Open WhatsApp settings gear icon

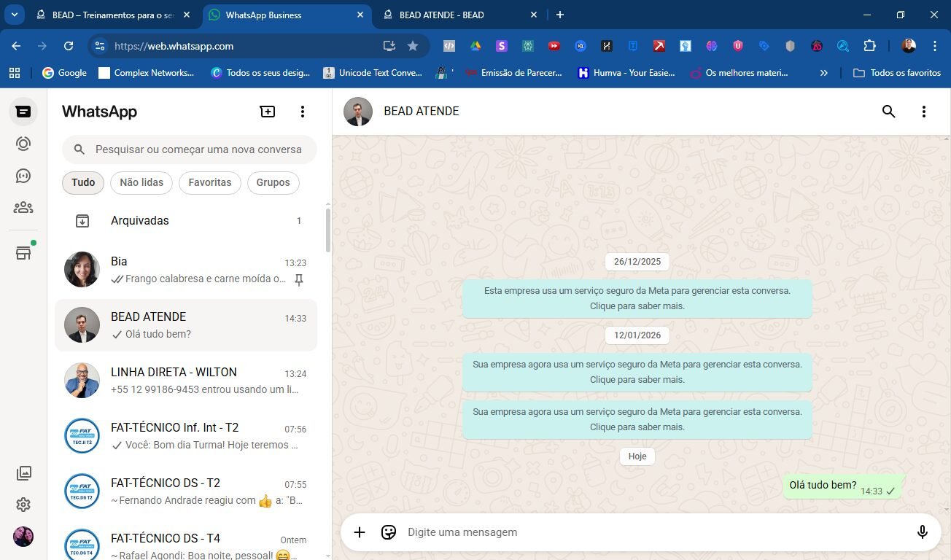point(23,505)
